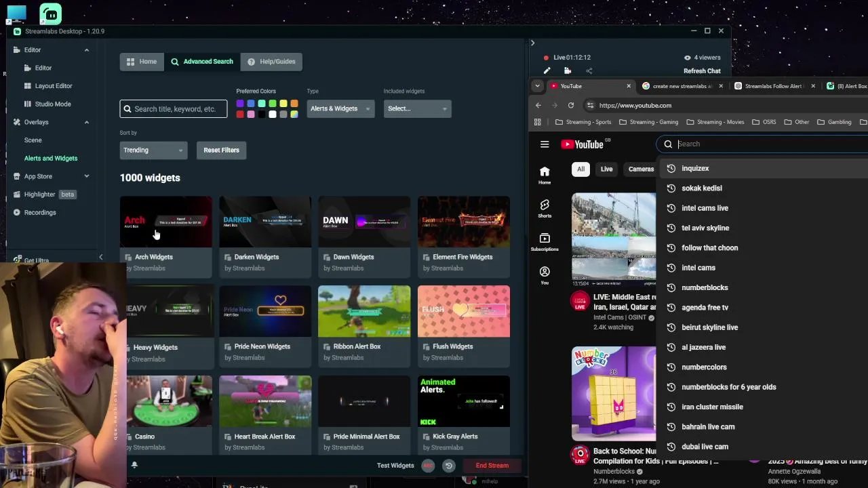Open the Included widgets Select dropdown
This screenshot has height=488, width=868.
pyautogui.click(x=417, y=108)
